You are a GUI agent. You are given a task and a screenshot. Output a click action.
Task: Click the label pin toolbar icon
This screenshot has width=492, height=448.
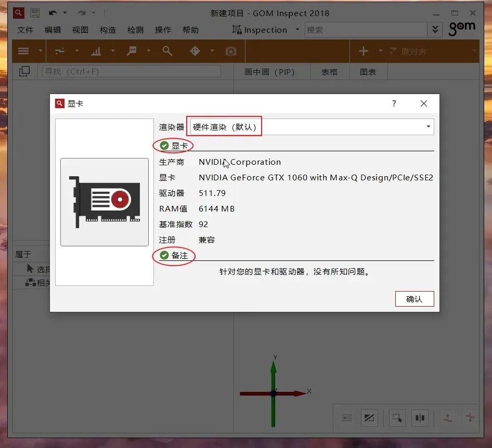tap(132, 51)
